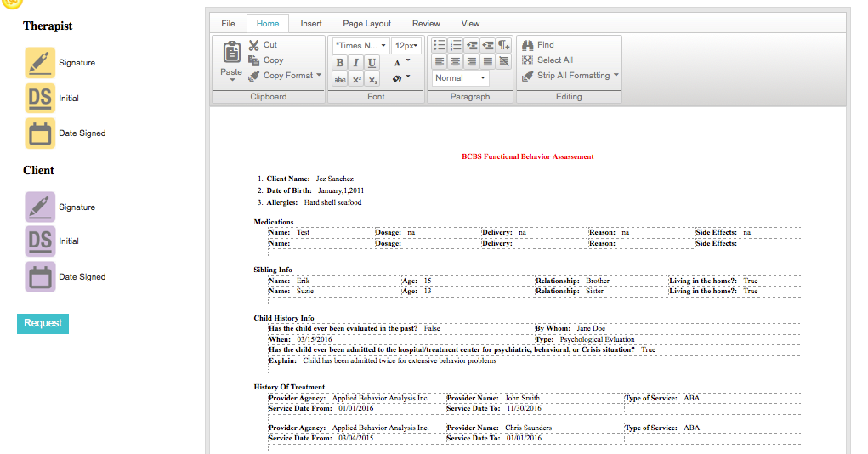Select the Client Signature pen icon
Screen dimensions: 868x454
(x=40, y=207)
